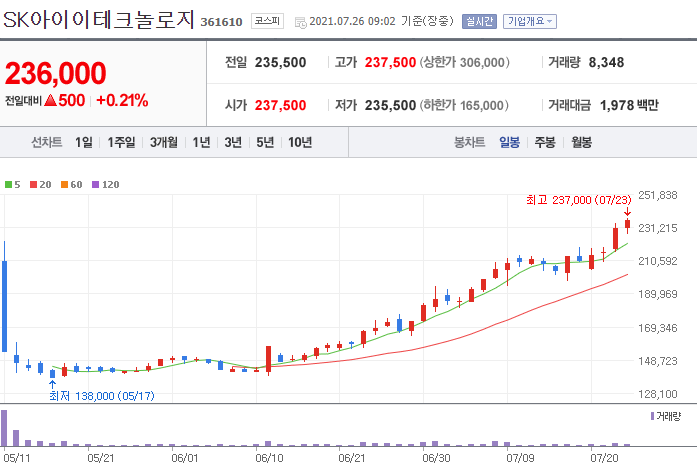Click the orange 60-day moving average swatch
The width and height of the screenshot is (697, 475).
click(x=64, y=184)
